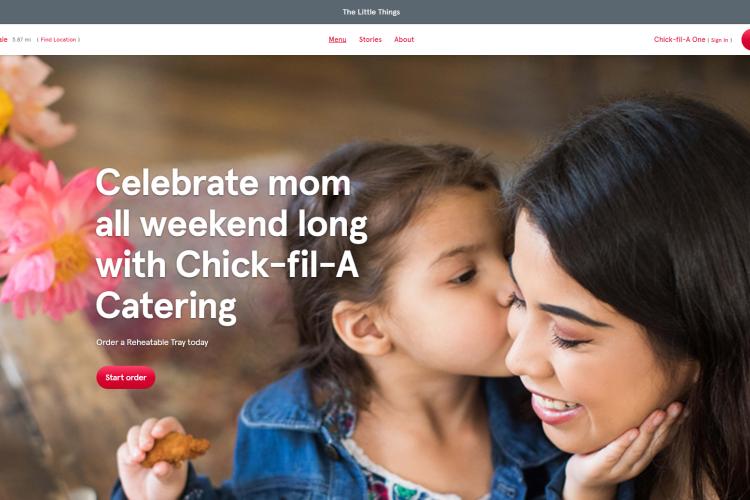750x500 pixels.
Task: Click the truncated restaurant name beside the distance
Action: (3, 40)
